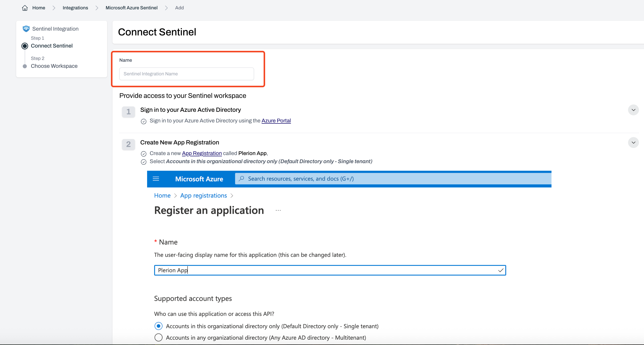The height and width of the screenshot is (345, 644).
Task: Jump to Choose Workspace step
Action: (54, 66)
